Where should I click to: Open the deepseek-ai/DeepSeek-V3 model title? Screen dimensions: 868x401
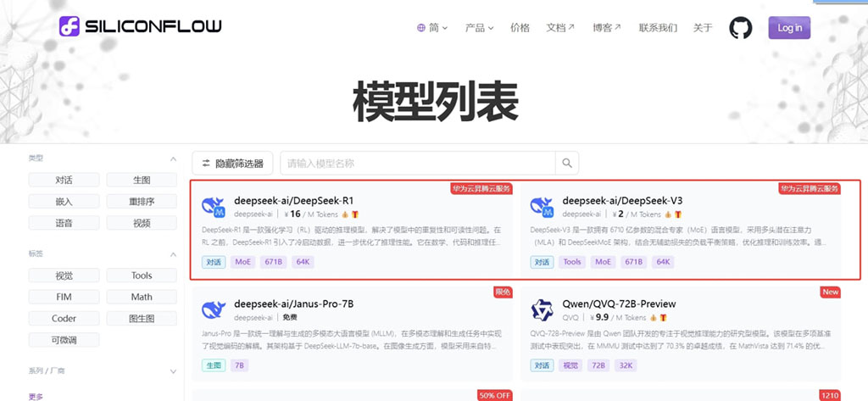[622, 200]
